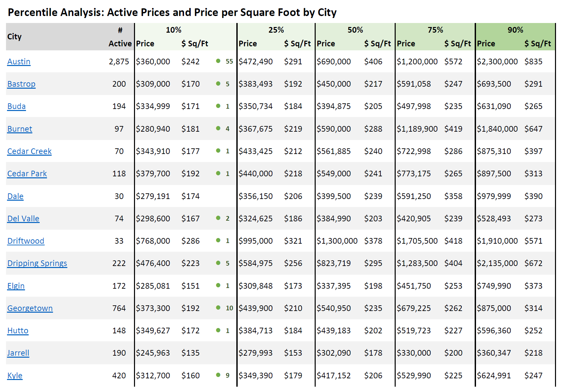Open the Dripping Springs link

(x=37, y=263)
